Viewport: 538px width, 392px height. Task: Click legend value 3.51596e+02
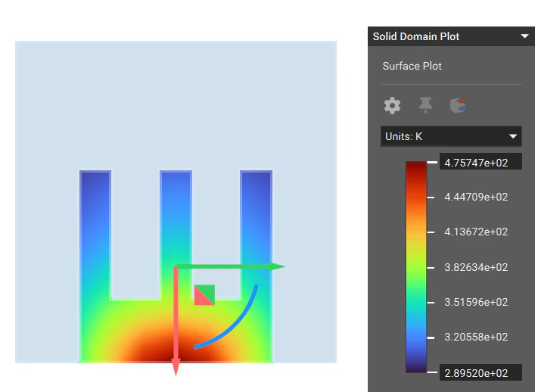coord(476,302)
